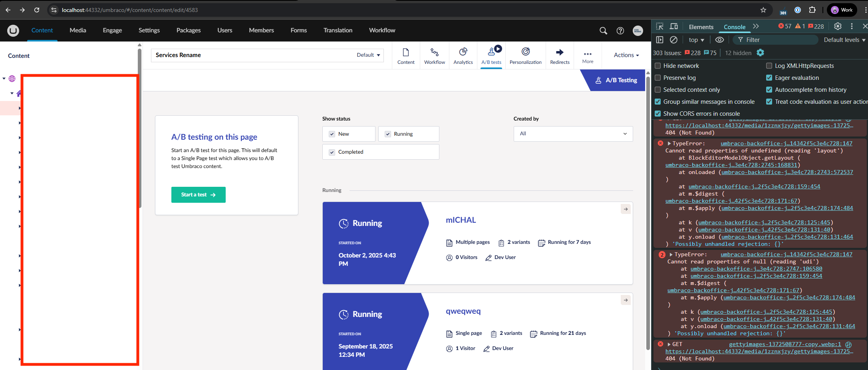
Task: Click the Start a test button
Action: [x=198, y=195]
